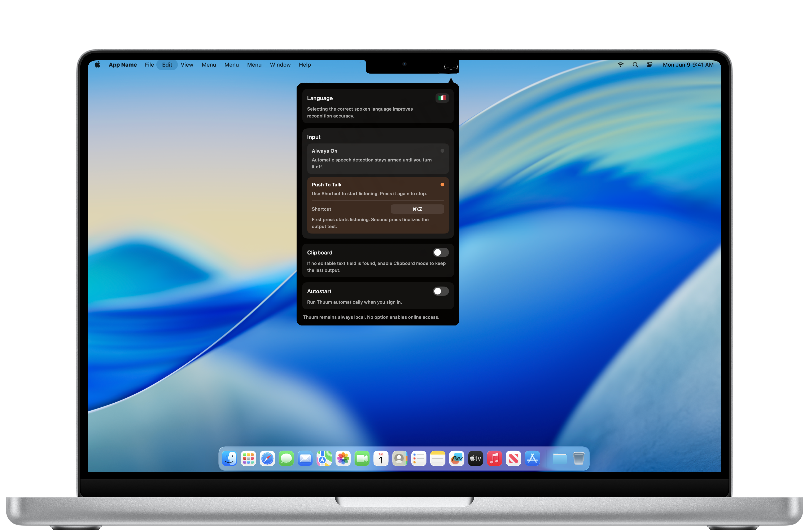Open News from the dock
Screen dimensions: 809x532
[513, 459]
